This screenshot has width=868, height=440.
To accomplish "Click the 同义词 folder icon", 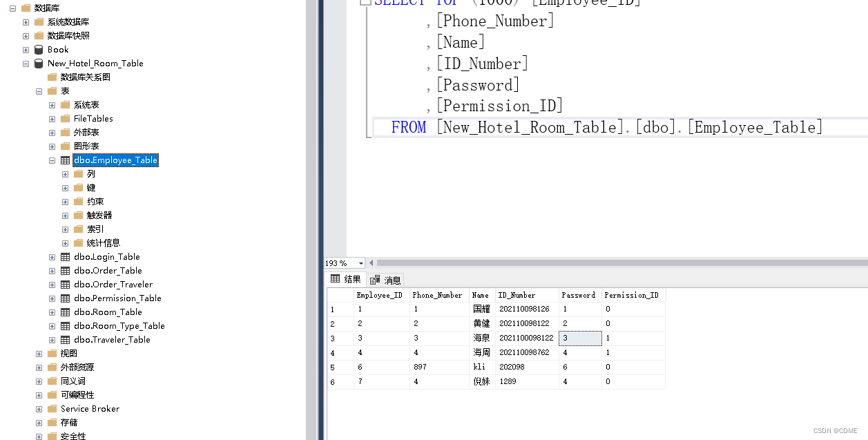I will (x=52, y=381).
